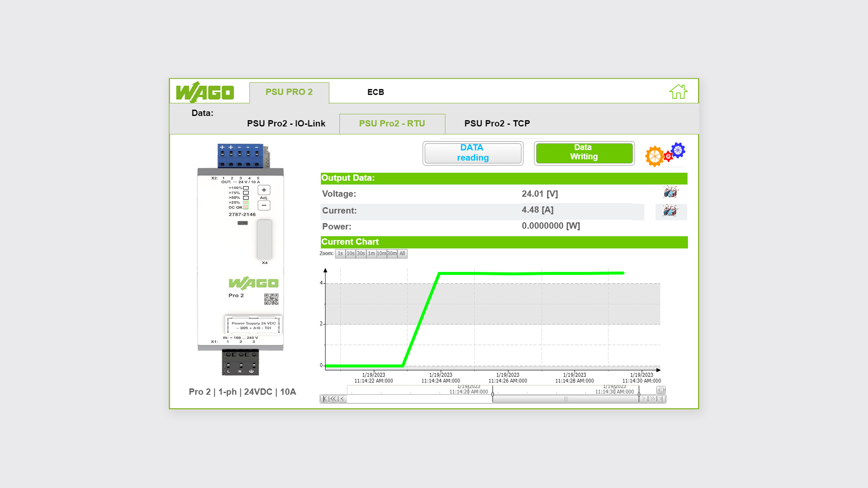Click the voltage value 24.01 [V]
This screenshot has height=488, width=868.
pyautogui.click(x=540, y=194)
